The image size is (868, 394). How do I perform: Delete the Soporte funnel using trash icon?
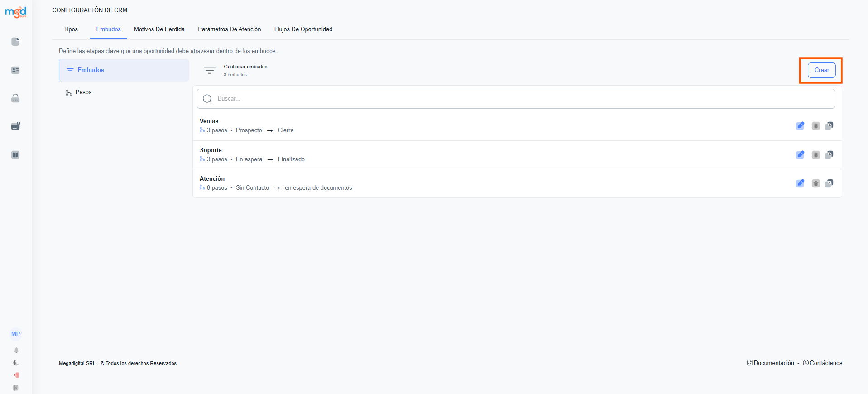(815, 155)
